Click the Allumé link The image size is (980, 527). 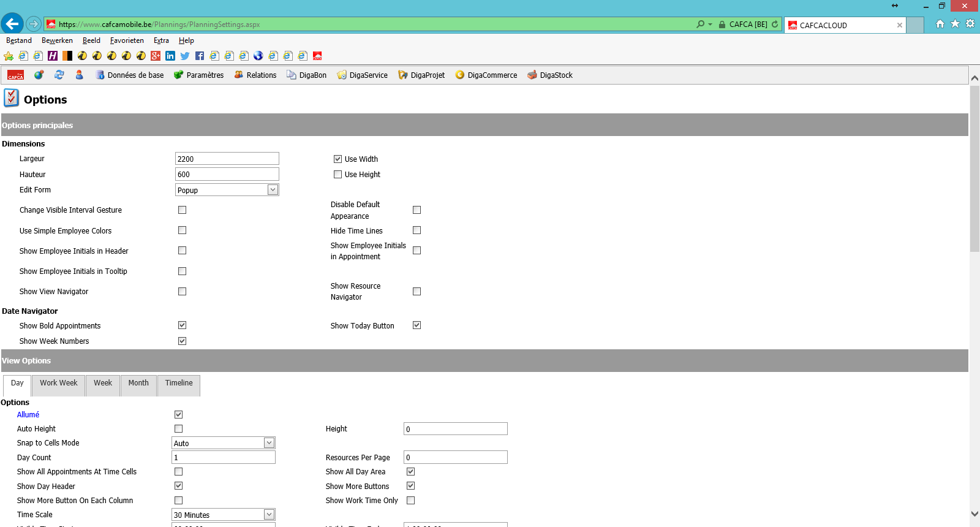(x=28, y=415)
